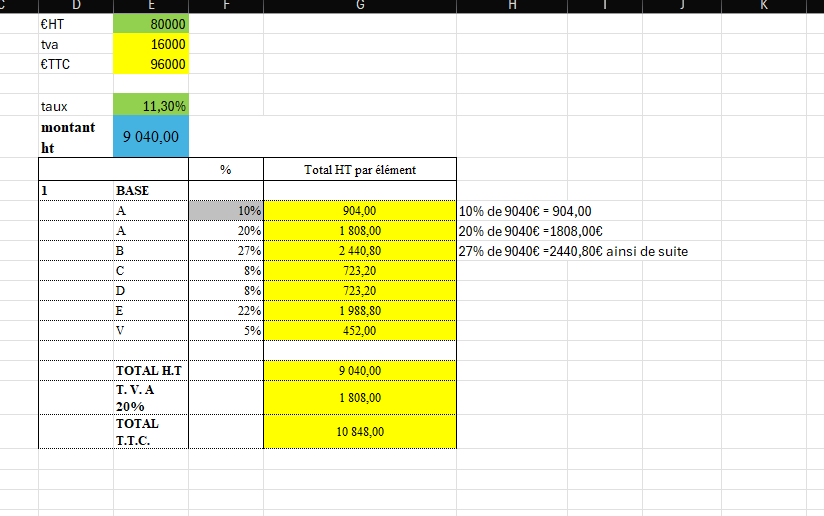Select the 1 988,80 cell for element E

pos(360,311)
